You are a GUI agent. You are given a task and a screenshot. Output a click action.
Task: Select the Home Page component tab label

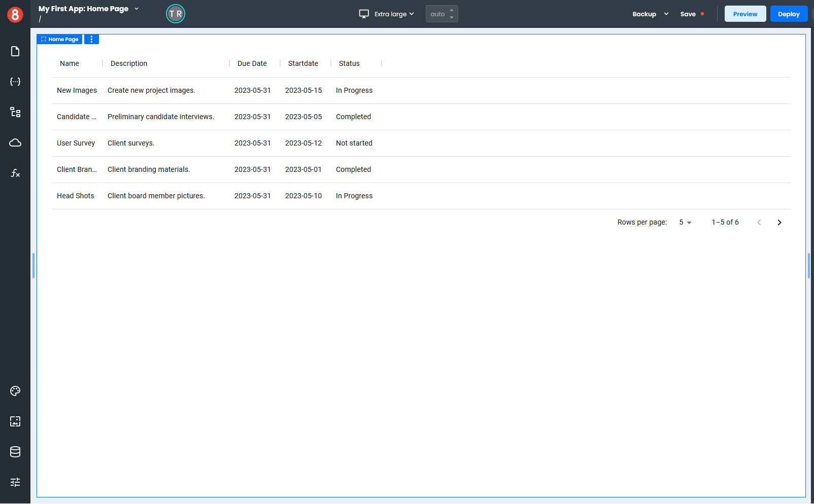(x=60, y=39)
